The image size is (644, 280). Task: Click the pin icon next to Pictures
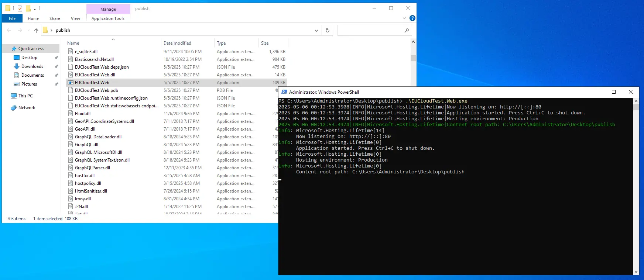tap(56, 84)
